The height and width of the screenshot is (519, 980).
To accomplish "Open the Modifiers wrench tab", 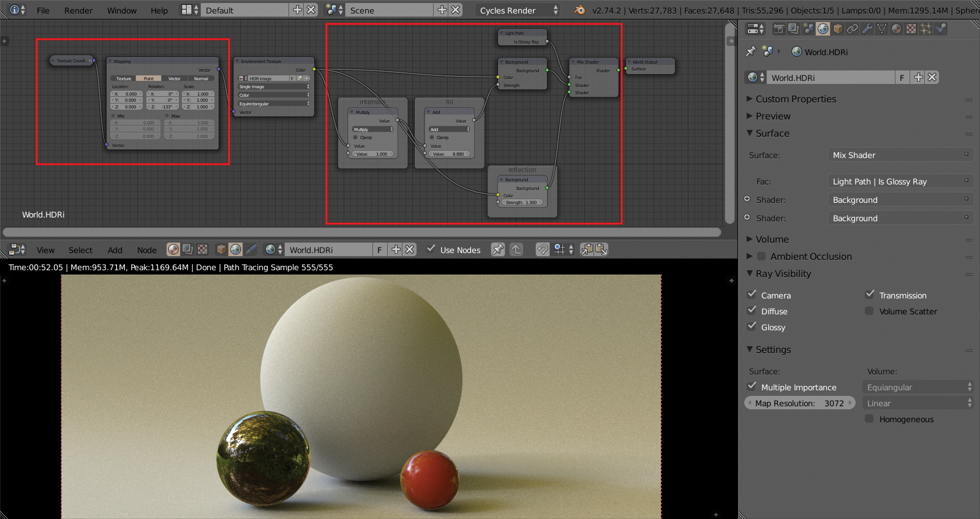I will [867, 28].
